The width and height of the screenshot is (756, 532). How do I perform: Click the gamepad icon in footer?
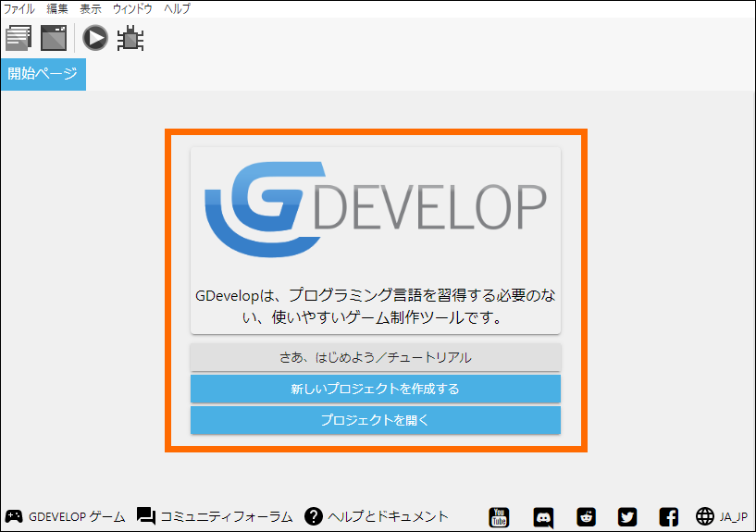coord(14,516)
